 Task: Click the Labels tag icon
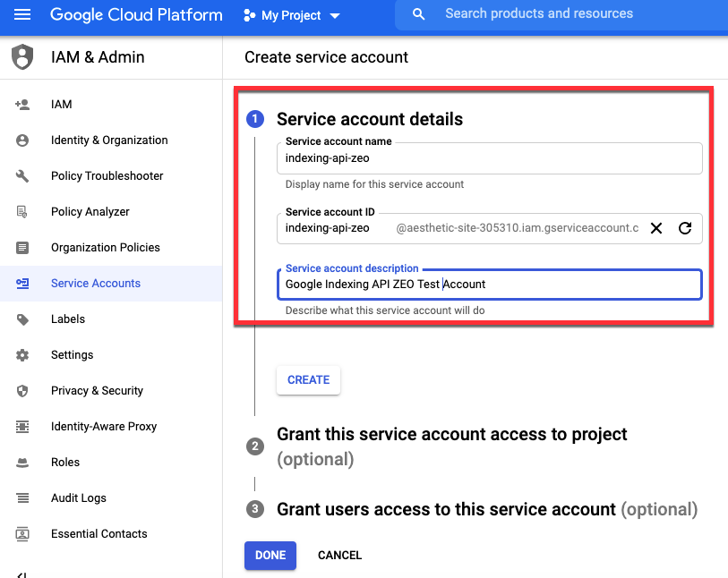click(22, 319)
